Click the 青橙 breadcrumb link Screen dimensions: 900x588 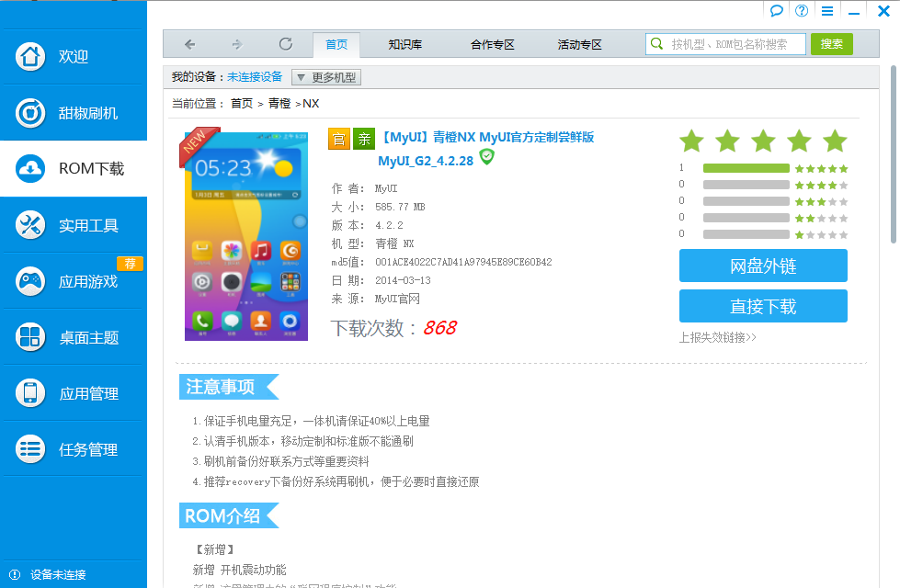(279, 103)
